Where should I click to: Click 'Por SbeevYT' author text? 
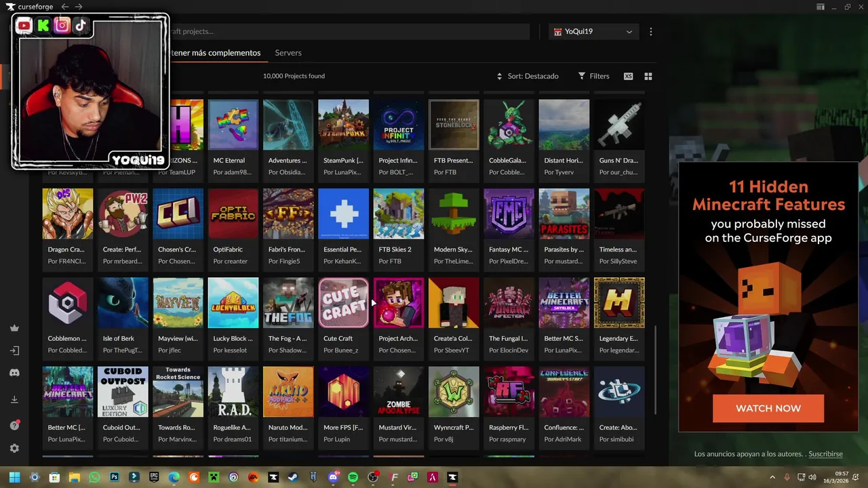tap(452, 350)
